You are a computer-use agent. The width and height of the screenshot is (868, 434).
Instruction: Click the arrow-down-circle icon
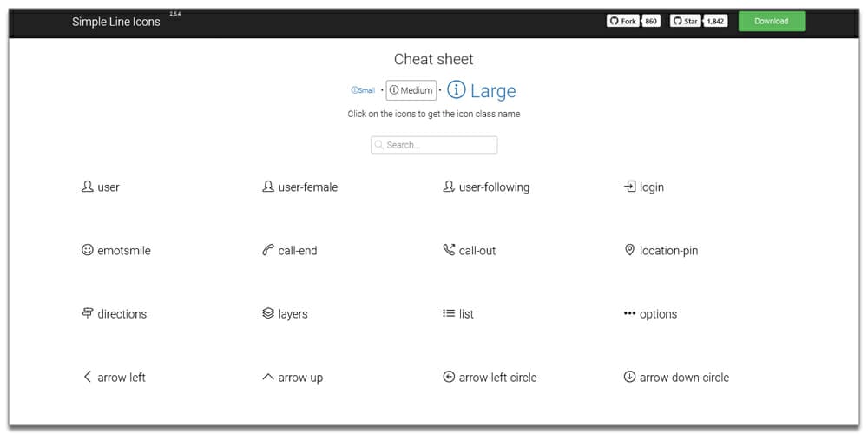click(x=629, y=377)
